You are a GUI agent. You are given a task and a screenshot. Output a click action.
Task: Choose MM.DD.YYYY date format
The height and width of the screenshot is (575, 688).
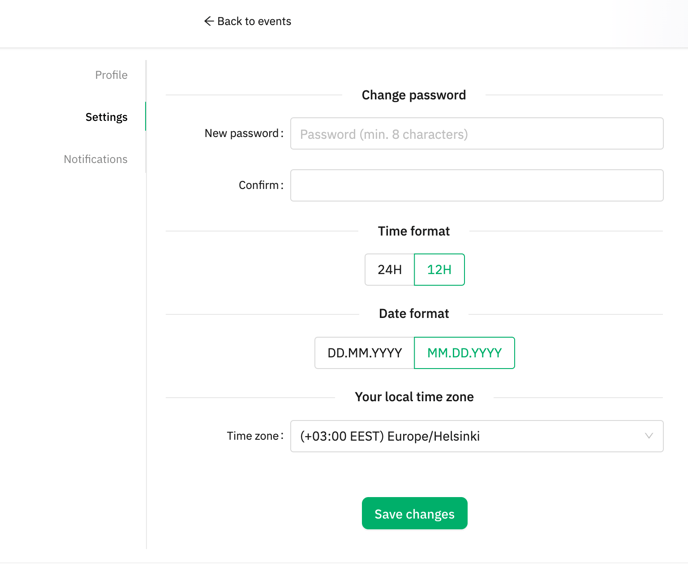coord(464,353)
